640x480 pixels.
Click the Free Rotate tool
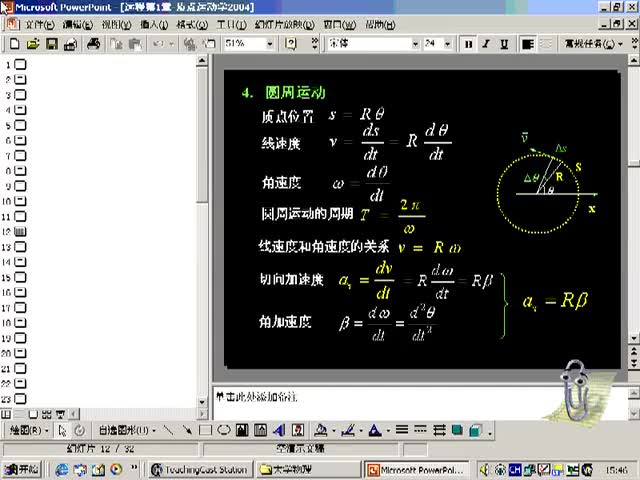tap(80, 430)
